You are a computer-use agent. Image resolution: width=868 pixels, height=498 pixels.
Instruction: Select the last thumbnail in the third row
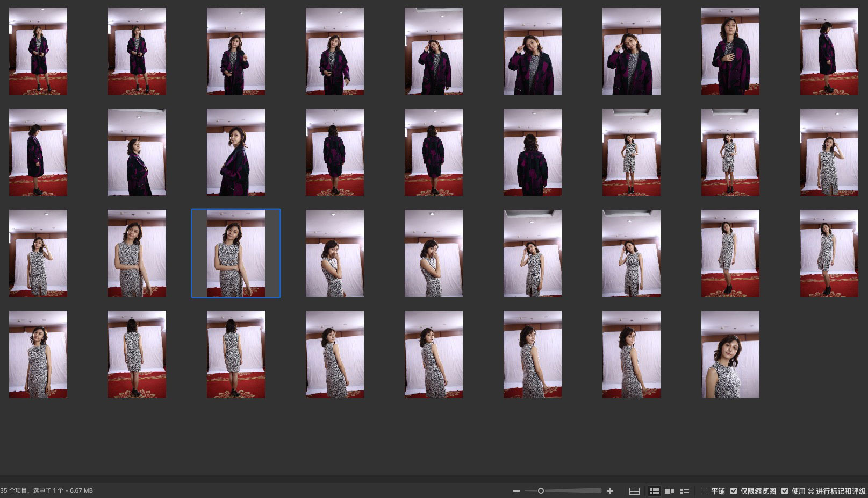pos(829,253)
